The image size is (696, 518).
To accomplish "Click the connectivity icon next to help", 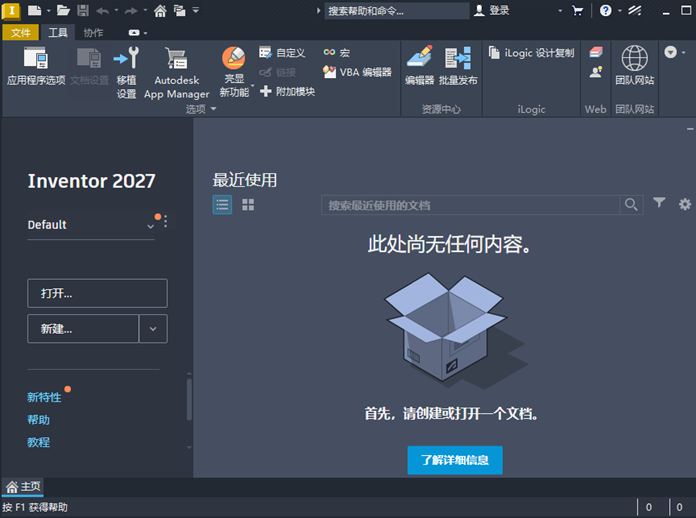I will 635,10.
